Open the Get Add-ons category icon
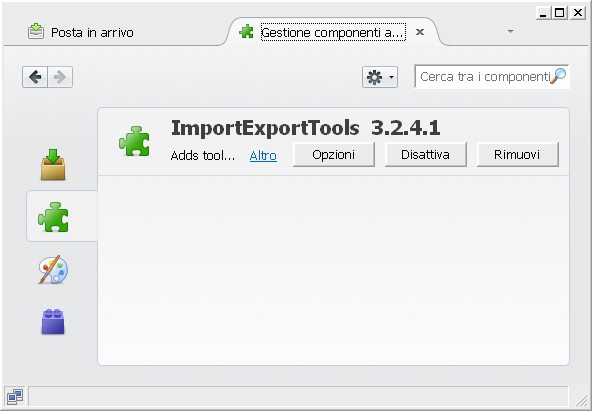This screenshot has height=411, width=592. (x=53, y=164)
